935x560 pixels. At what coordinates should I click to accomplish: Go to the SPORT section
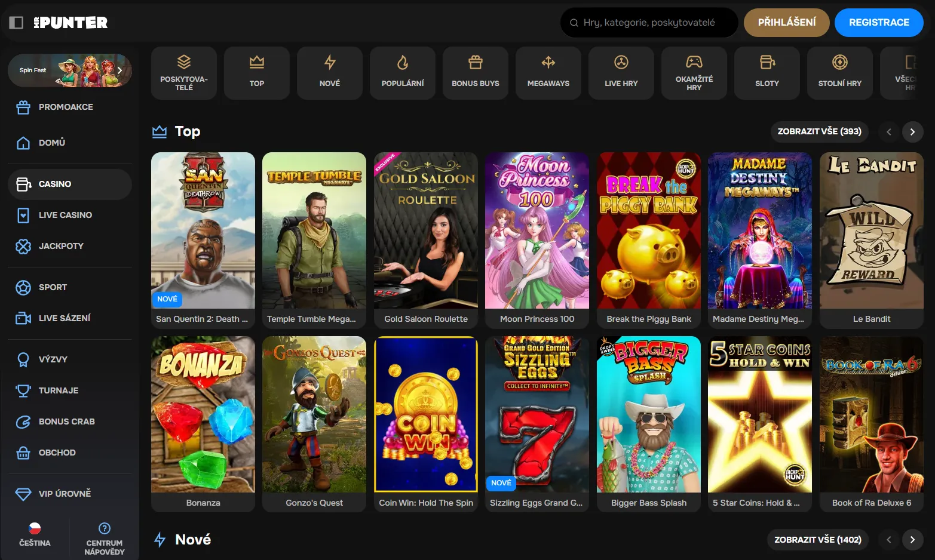(53, 287)
